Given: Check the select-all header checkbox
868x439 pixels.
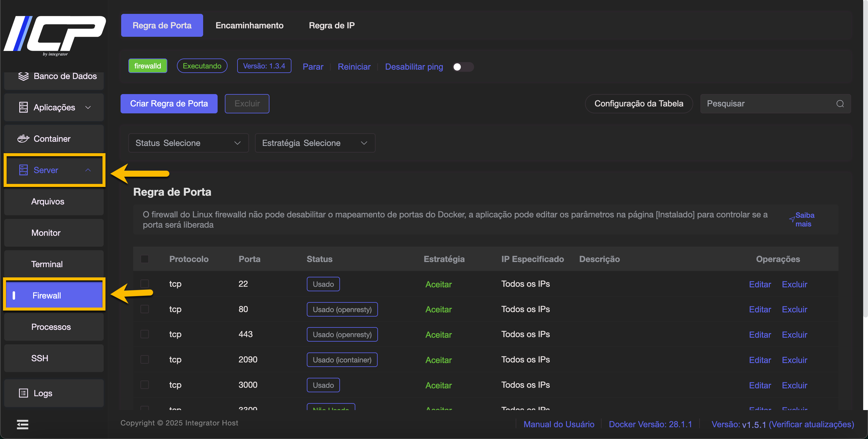Looking at the screenshot, I should tap(145, 259).
